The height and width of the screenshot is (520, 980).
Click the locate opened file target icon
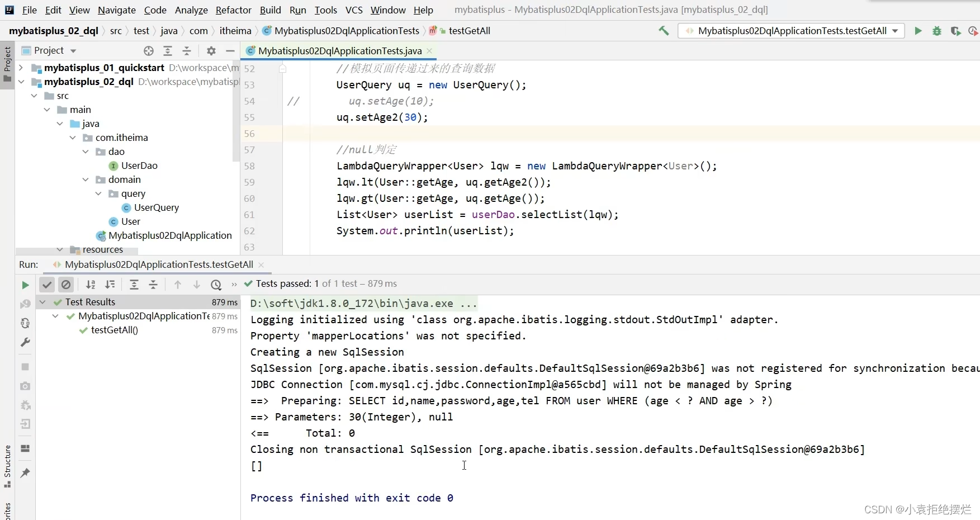pos(149,51)
